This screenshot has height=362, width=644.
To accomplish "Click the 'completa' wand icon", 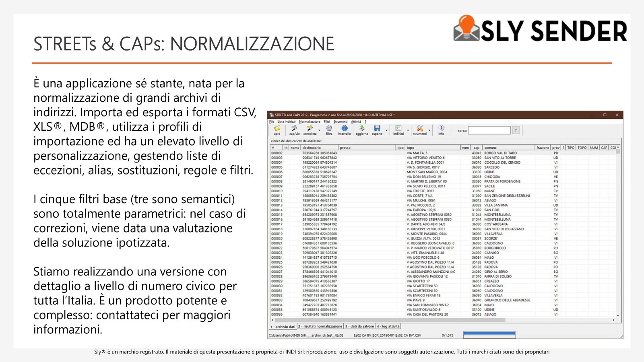I will coord(310,128).
